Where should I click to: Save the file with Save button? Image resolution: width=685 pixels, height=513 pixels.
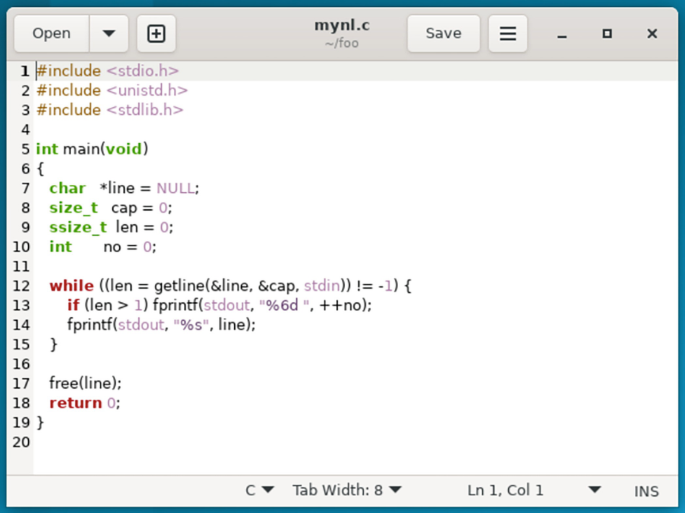[x=443, y=34]
